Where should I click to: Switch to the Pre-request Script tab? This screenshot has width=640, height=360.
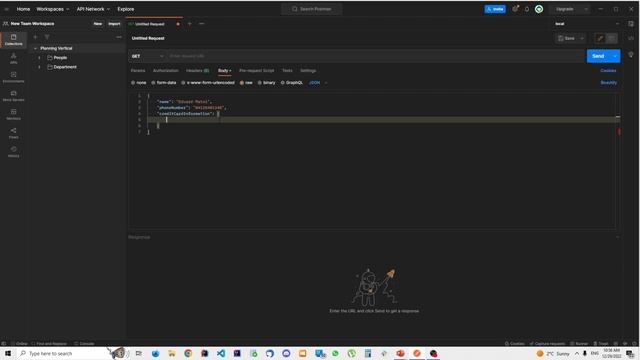[x=256, y=71]
